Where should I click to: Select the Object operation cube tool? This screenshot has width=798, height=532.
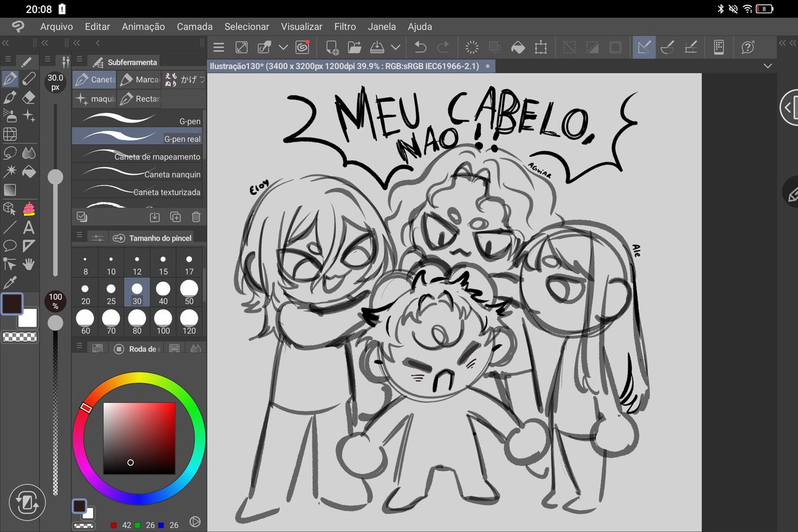tap(10, 209)
